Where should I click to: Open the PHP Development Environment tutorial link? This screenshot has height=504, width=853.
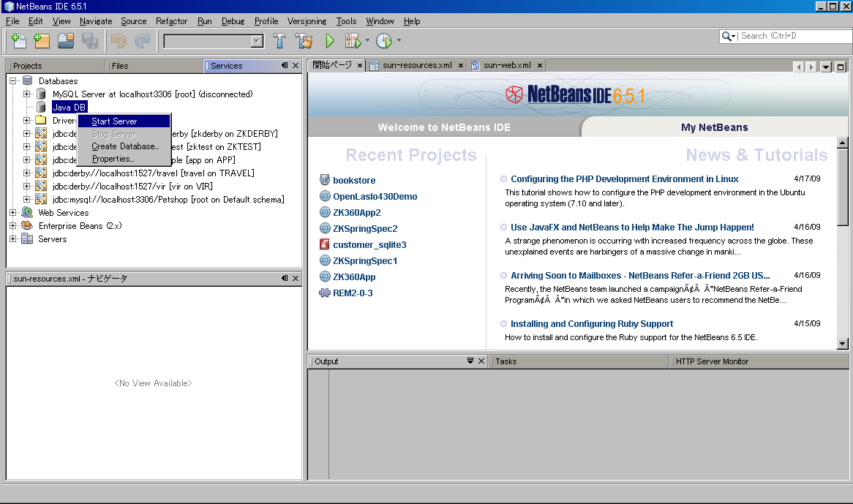tap(624, 179)
